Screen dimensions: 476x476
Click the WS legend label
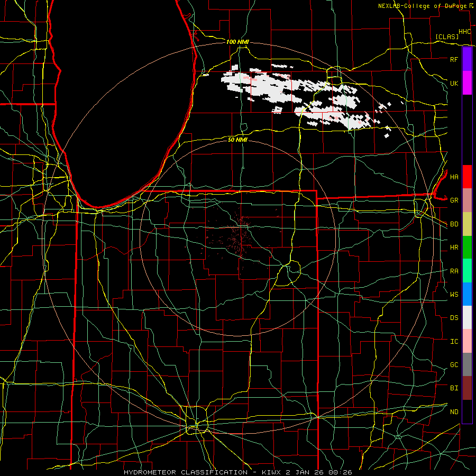click(454, 295)
